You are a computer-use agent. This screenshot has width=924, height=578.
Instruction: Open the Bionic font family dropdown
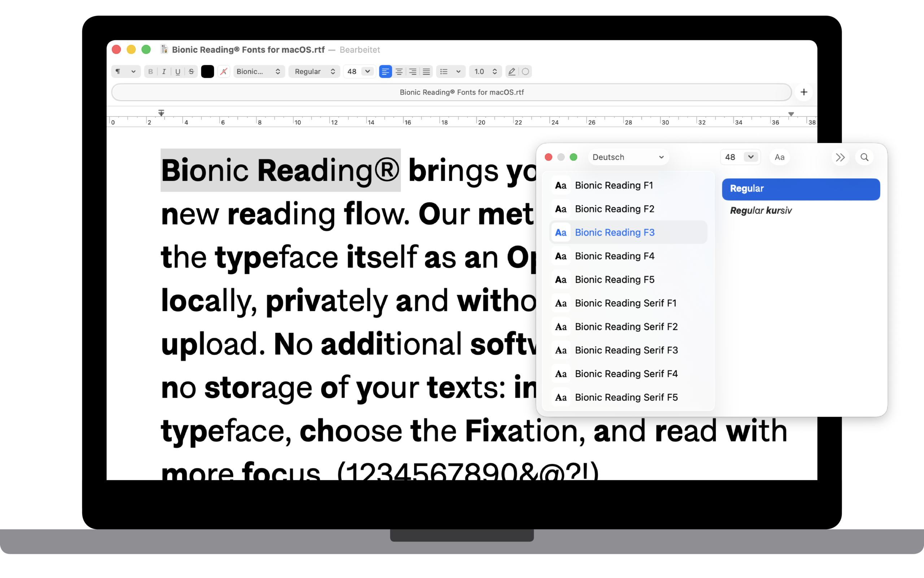(x=259, y=72)
